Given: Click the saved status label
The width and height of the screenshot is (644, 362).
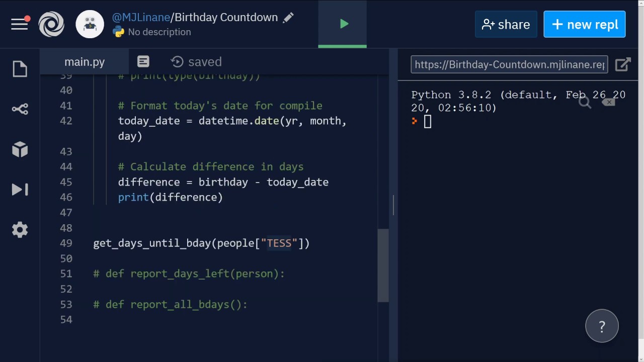Looking at the screenshot, I should pyautogui.click(x=205, y=62).
